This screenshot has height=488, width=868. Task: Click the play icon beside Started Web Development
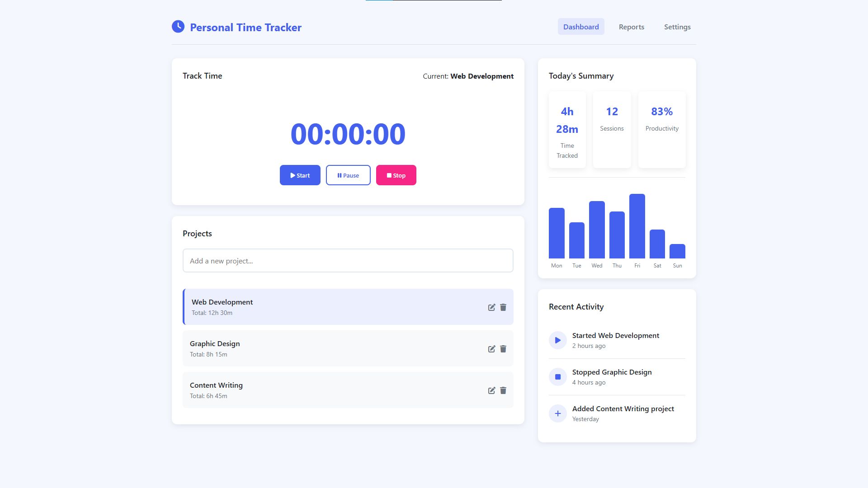click(x=558, y=340)
